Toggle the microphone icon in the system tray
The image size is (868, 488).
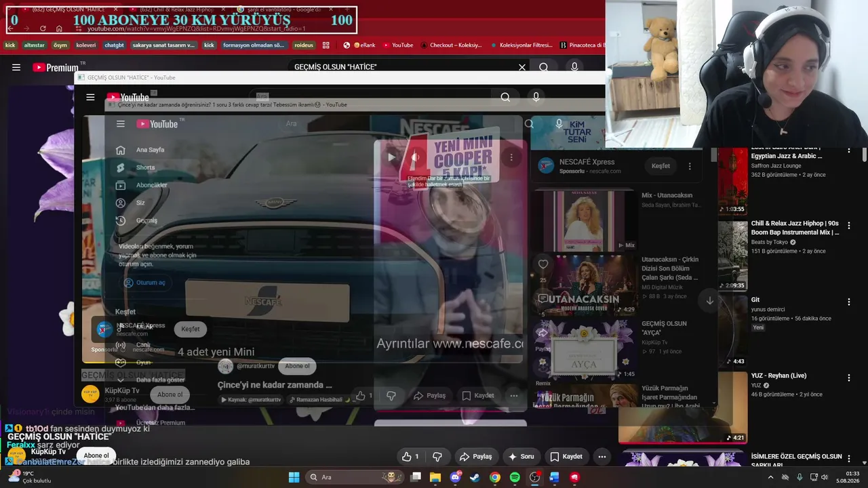point(800,477)
